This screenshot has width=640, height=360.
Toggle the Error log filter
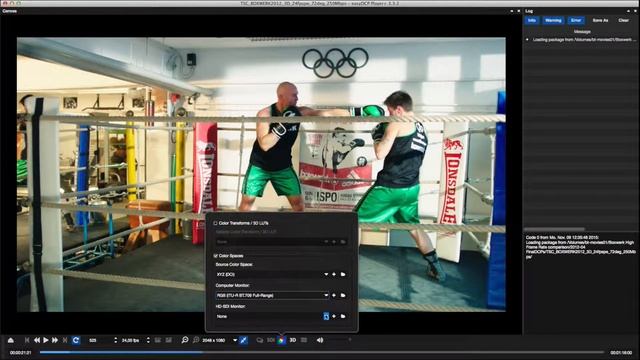tap(576, 20)
